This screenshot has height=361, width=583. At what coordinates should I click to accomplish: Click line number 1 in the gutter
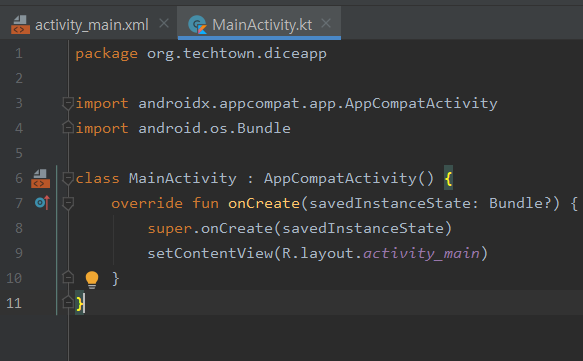[19, 54]
